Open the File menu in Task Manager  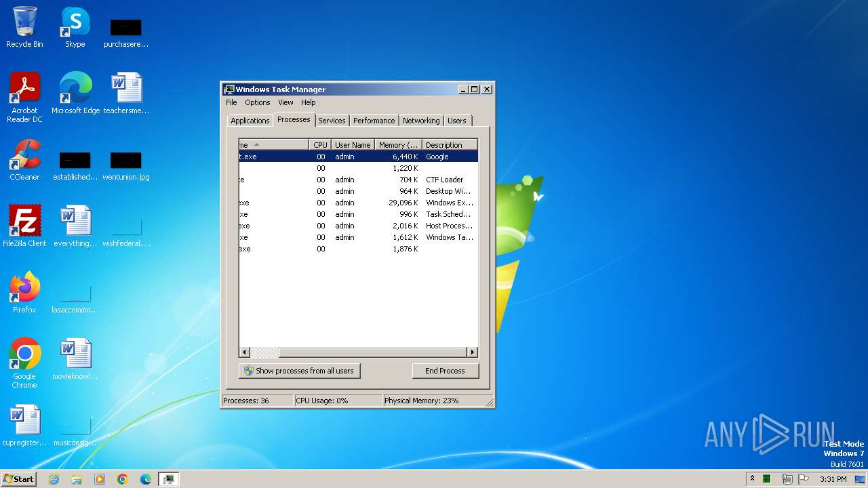click(x=231, y=102)
